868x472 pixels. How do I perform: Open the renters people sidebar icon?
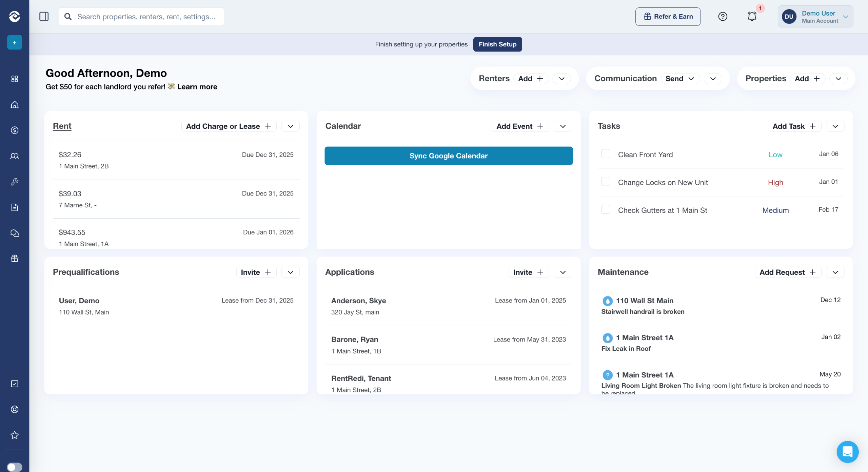click(15, 156)
